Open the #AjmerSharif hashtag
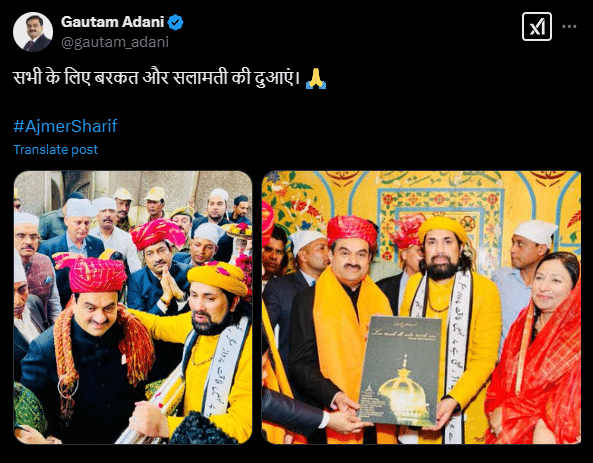 point(65,126)
